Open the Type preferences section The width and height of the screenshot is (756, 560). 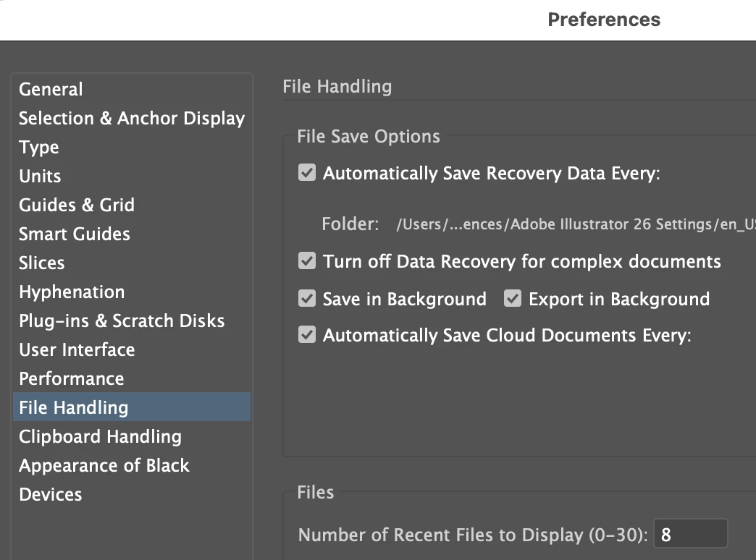click(x=39, y=147)
